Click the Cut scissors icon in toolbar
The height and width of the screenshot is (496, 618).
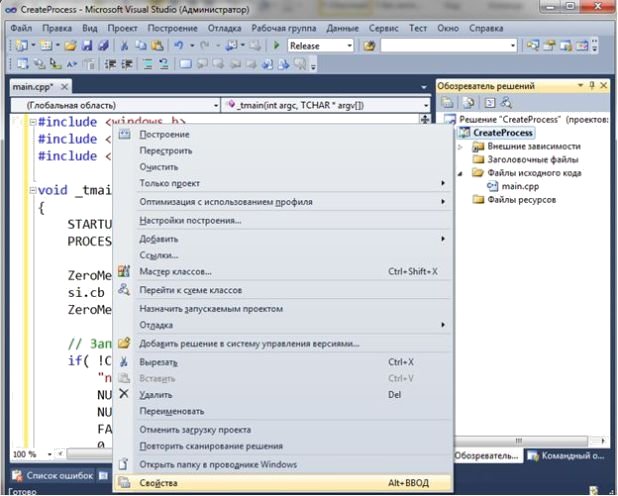[x=125, y=46]
